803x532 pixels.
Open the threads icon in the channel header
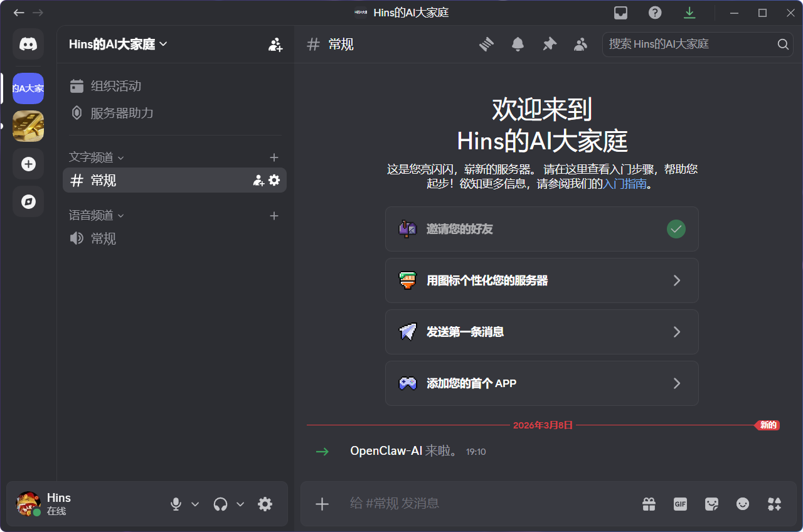(486, 44)
